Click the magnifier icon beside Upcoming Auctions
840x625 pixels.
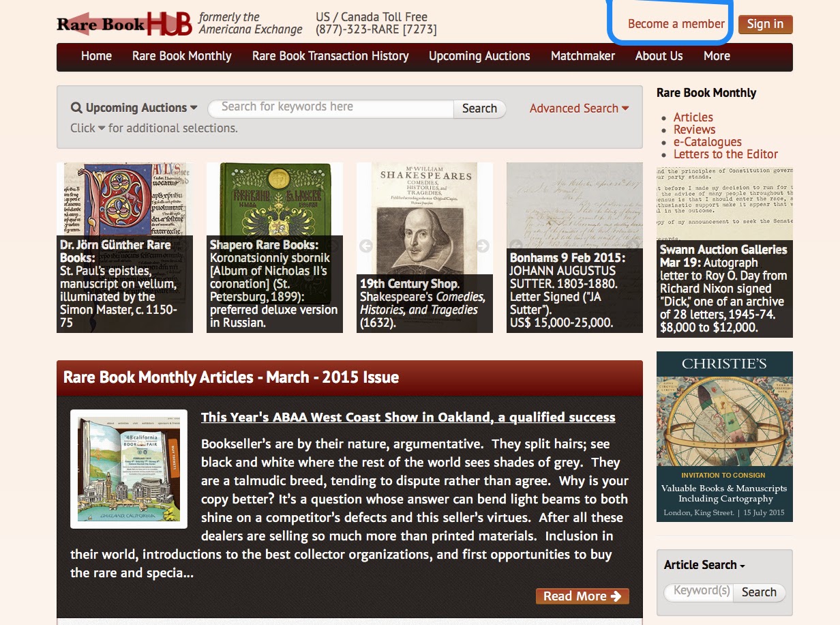[x=76, y=108]
